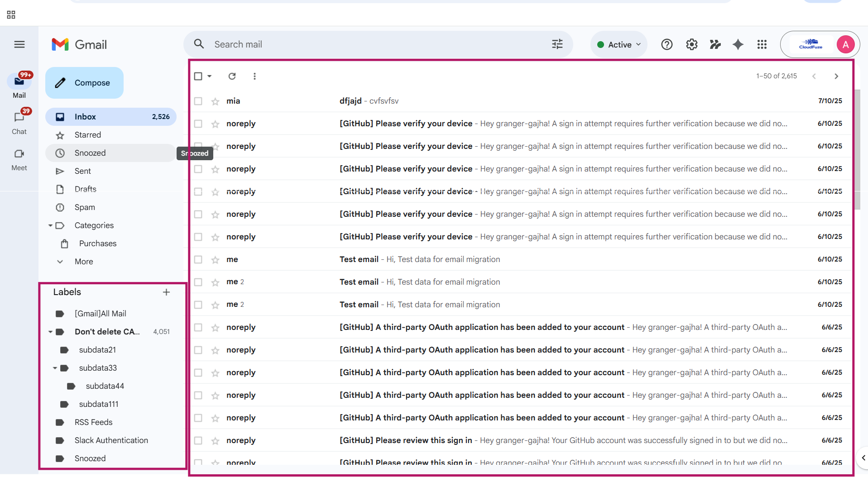Switch to the Starred folder

click(87, 135)
